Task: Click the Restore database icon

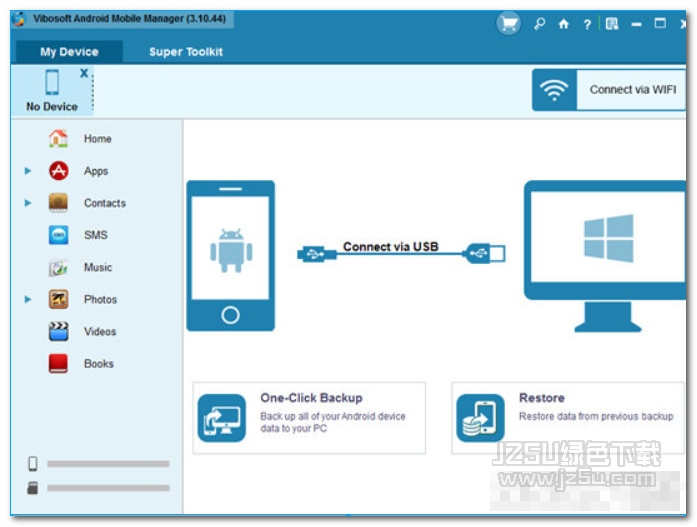Action: 480,418
